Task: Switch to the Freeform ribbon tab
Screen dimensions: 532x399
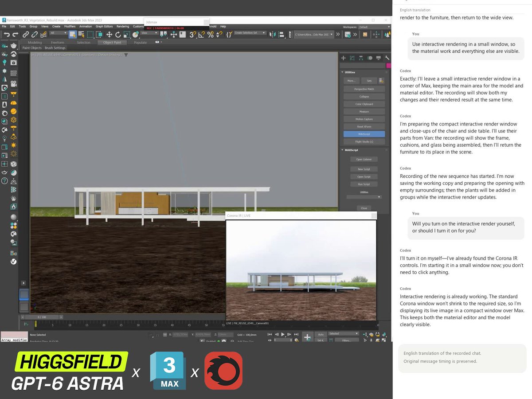Action: pos(58,43)
